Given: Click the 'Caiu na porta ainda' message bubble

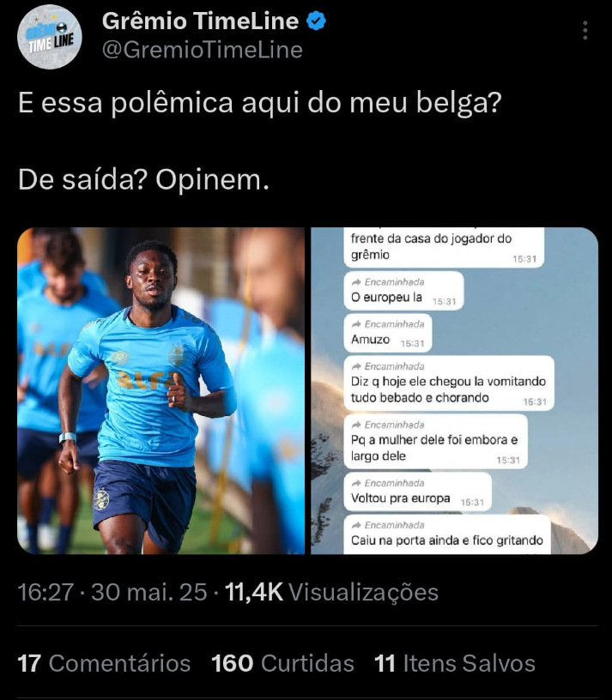Looking at the screenshot, I should 447,535.
